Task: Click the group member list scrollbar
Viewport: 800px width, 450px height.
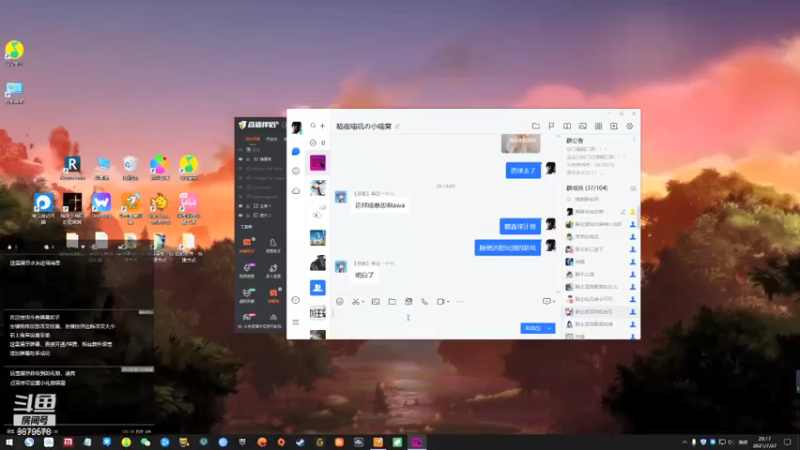Action: click(x=638, y=217)
